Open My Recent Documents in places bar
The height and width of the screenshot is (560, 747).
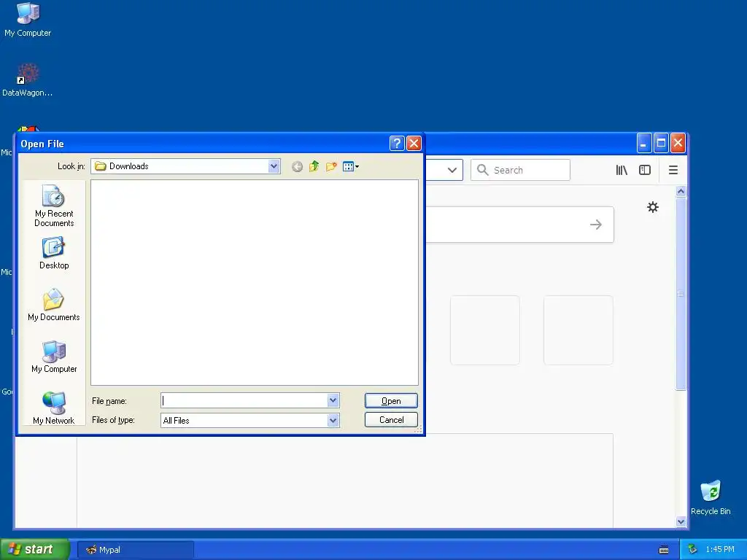coord(54,206)
